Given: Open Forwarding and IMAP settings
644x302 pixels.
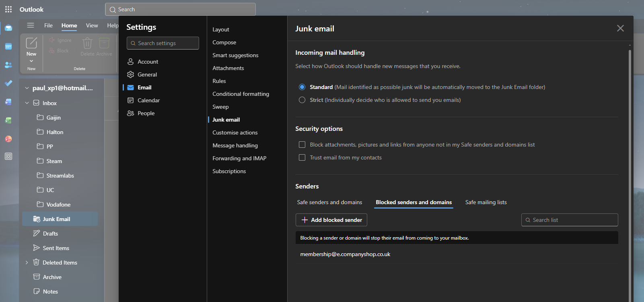Looking at the screenshot, I should (239, 158).
